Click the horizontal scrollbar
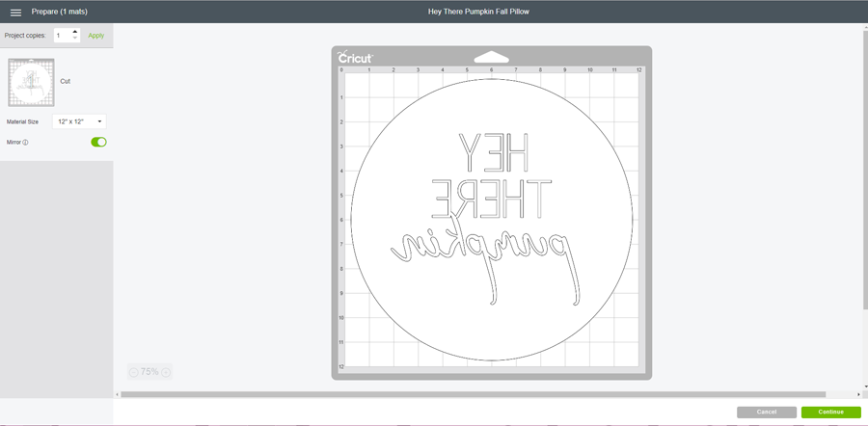The height and width of the screenshot is (426, 868). click(x=474, y=394)
